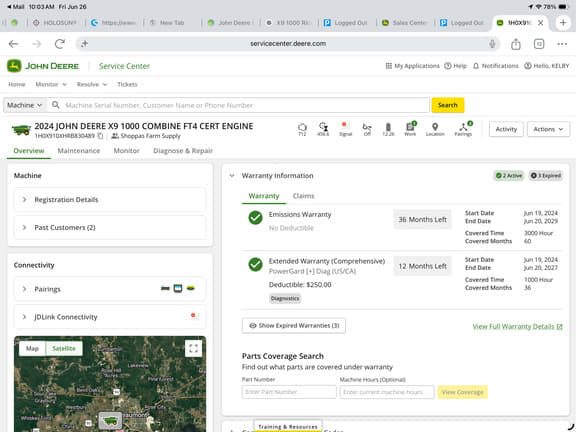Viewport: 576px width, 432px height.
Task: Open the share icon in browser toolbar
Action: (x=516, y=44)
